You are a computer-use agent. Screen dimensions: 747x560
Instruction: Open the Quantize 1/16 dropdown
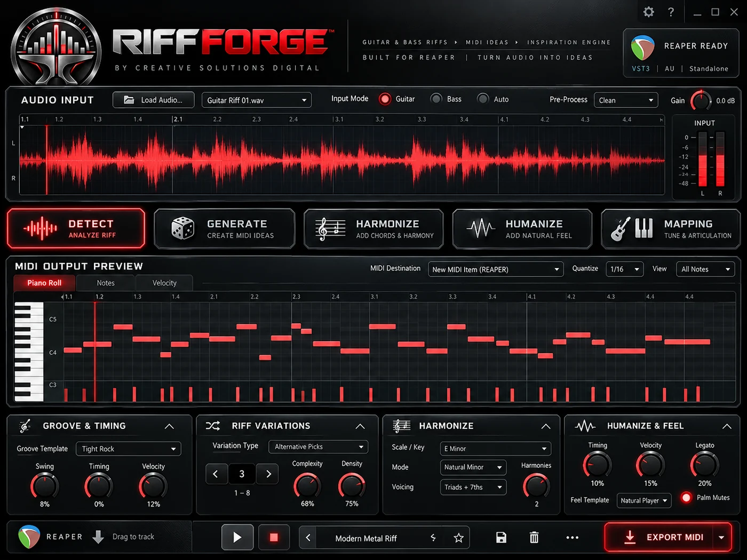point(625,269)
